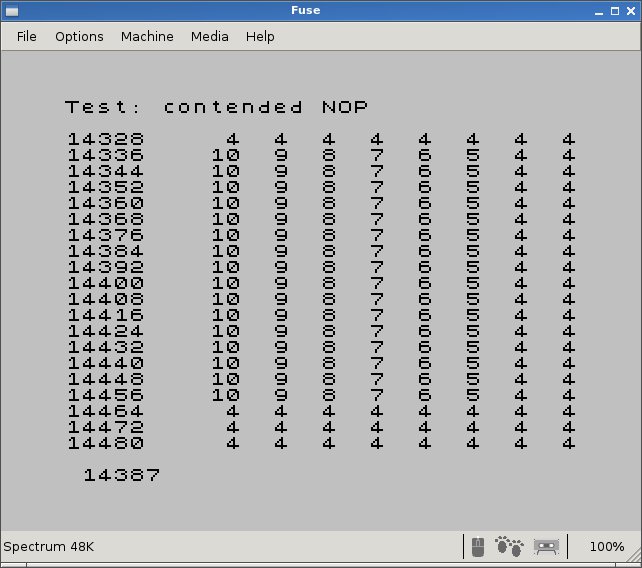
Task: Click the window menu icon in title bar
Action: coord(11,11)
